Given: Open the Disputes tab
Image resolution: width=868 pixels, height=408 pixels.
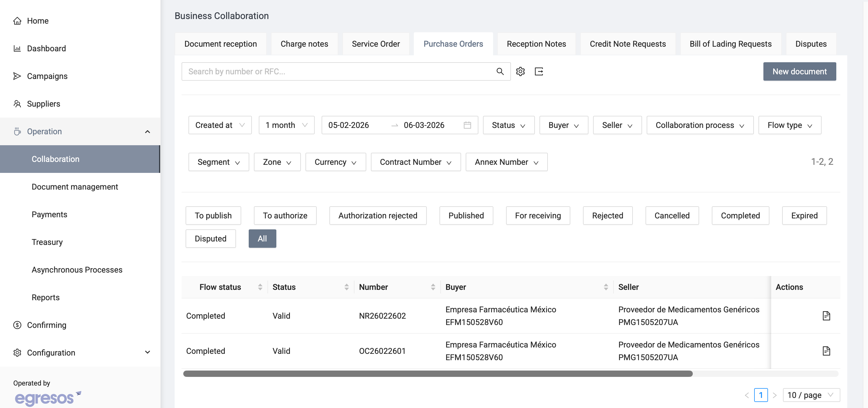Looking at the screenshot, I should [810, 44].
